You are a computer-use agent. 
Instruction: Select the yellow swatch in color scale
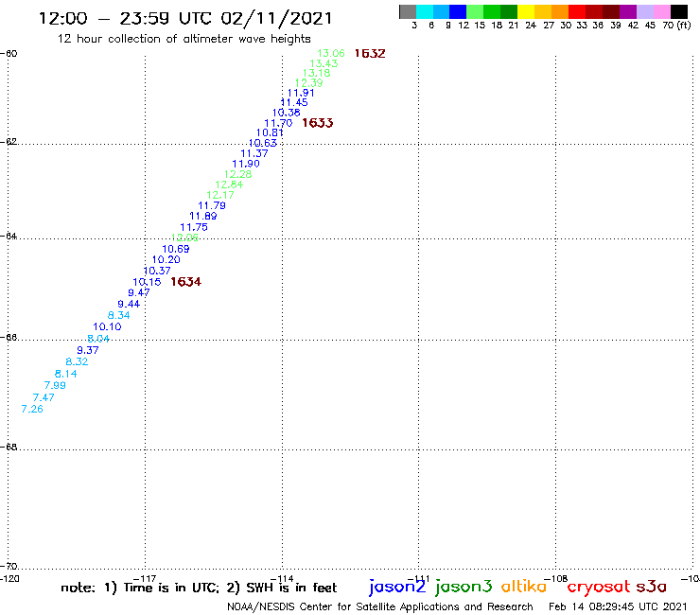[526, 11]
